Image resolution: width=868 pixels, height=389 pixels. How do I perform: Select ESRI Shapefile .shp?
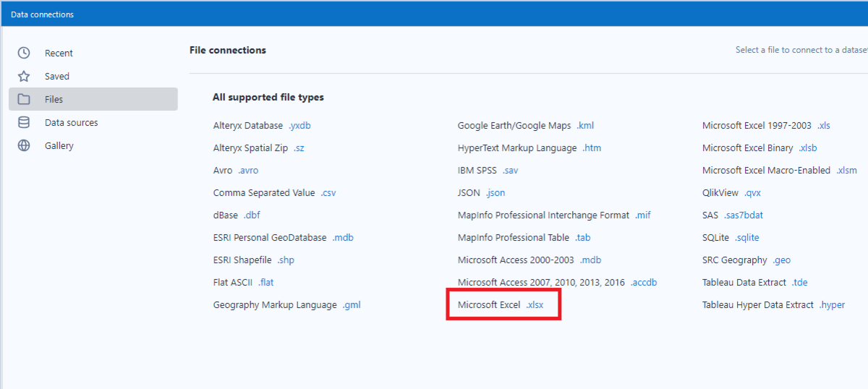(253, 260)
